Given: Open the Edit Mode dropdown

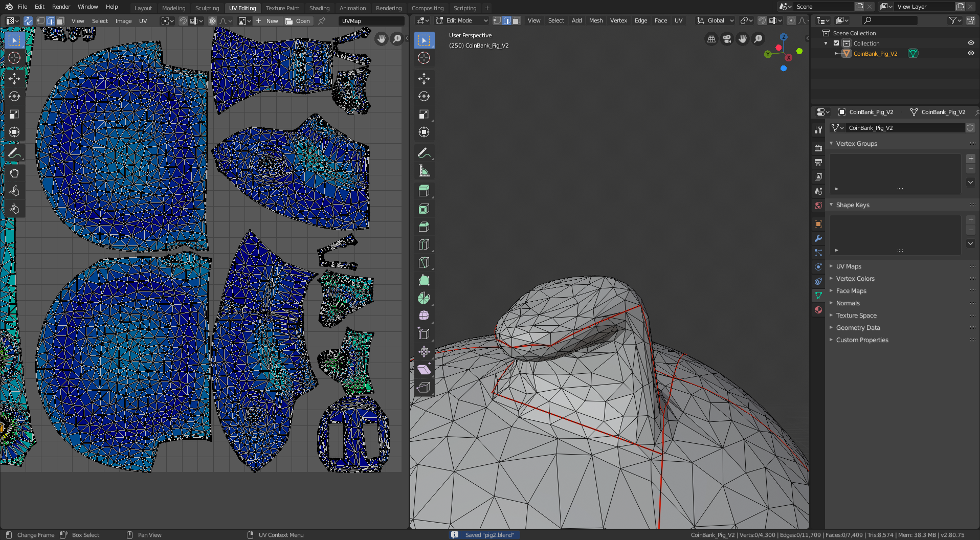Looking at the screenshot, I should (462, 20).
